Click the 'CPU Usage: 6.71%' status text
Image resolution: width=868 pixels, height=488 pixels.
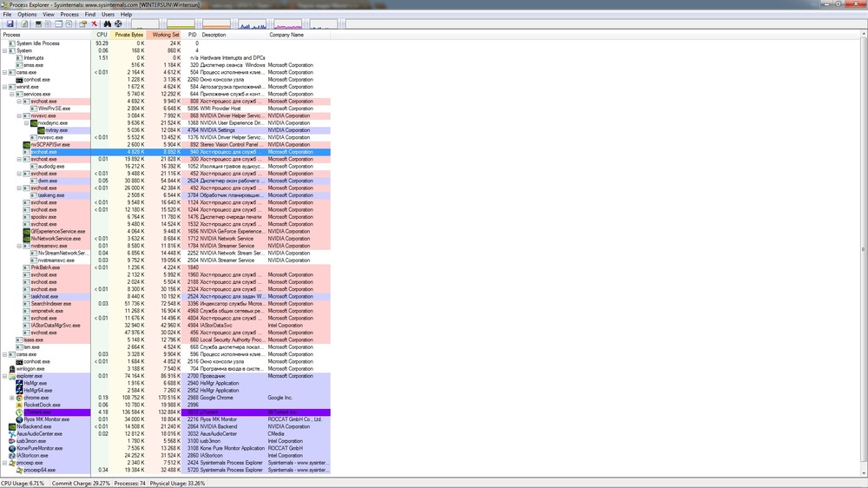pyautogui.click(x=23, y=484)
